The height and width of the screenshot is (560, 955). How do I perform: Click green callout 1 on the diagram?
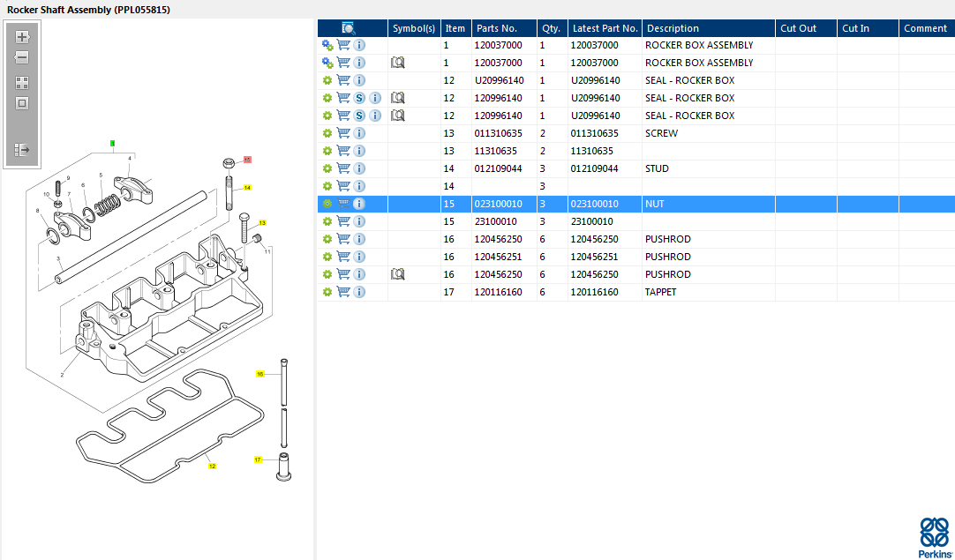112,143
